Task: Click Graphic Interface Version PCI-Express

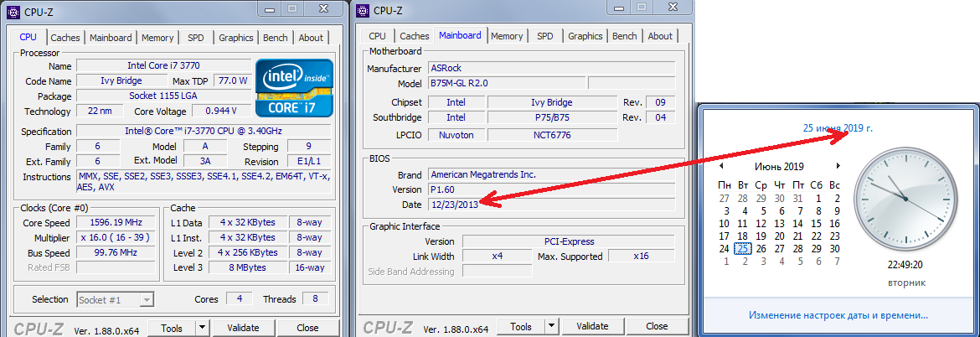Action: coord(569,241)
